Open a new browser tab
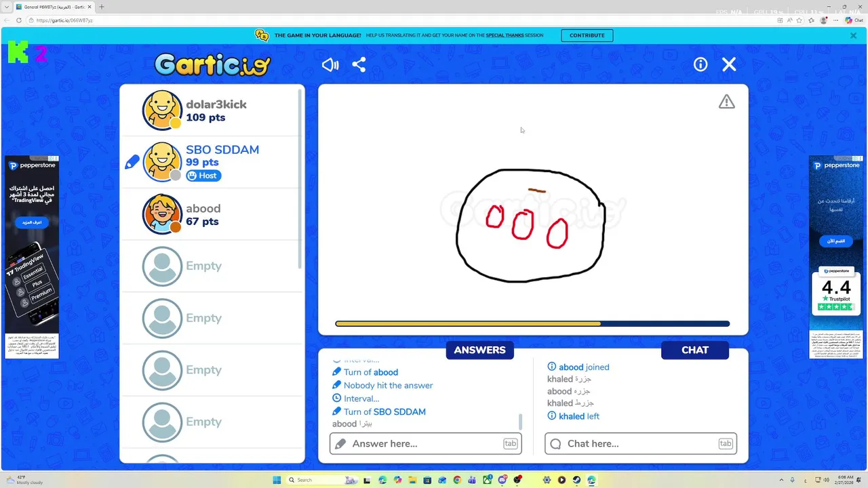The width and height of the screenshot is (868, 488). (x=102, y=7)
